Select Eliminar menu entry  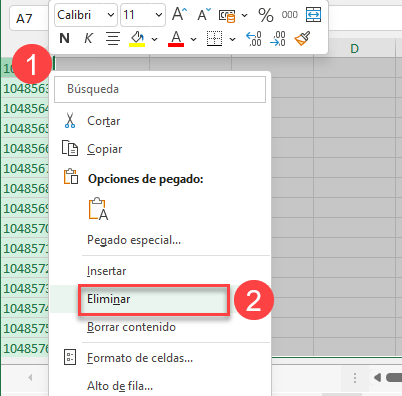pyautogui.click(x=154, y=299)
